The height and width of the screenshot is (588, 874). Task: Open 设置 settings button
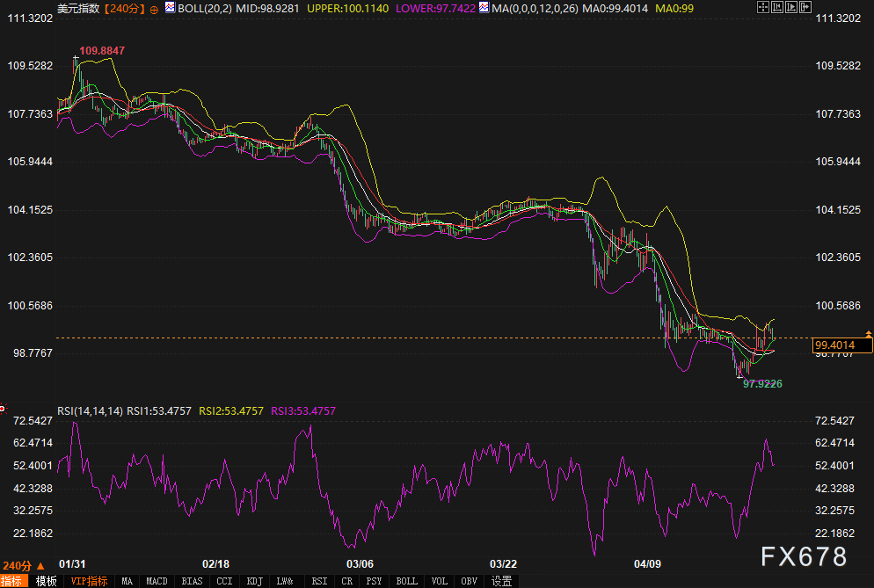[501, 581]
